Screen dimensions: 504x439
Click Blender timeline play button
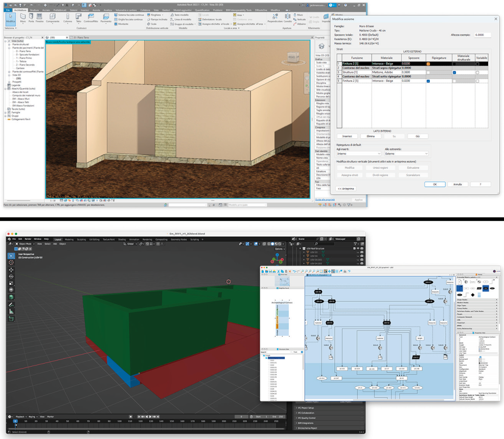pos(150,416)
